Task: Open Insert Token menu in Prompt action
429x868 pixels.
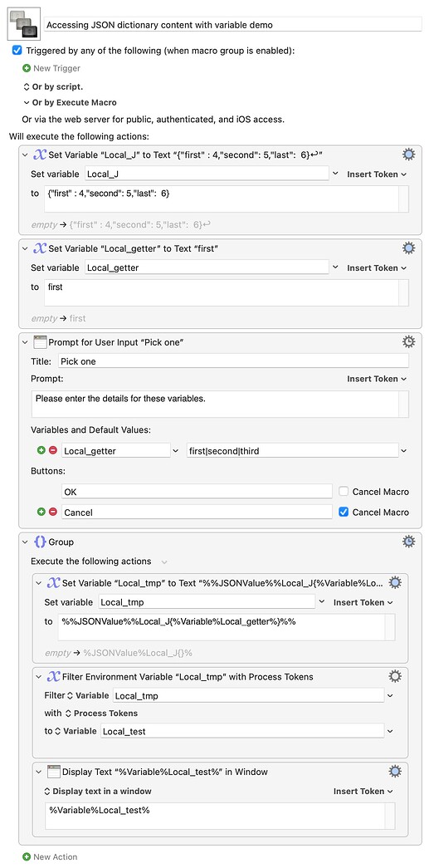Action: tap(377, 379)
